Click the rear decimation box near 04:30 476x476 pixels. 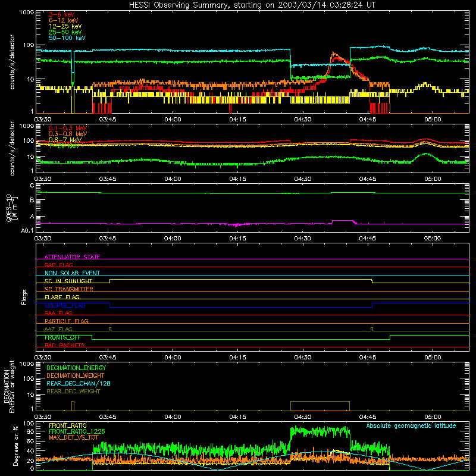tap(320, 406)
